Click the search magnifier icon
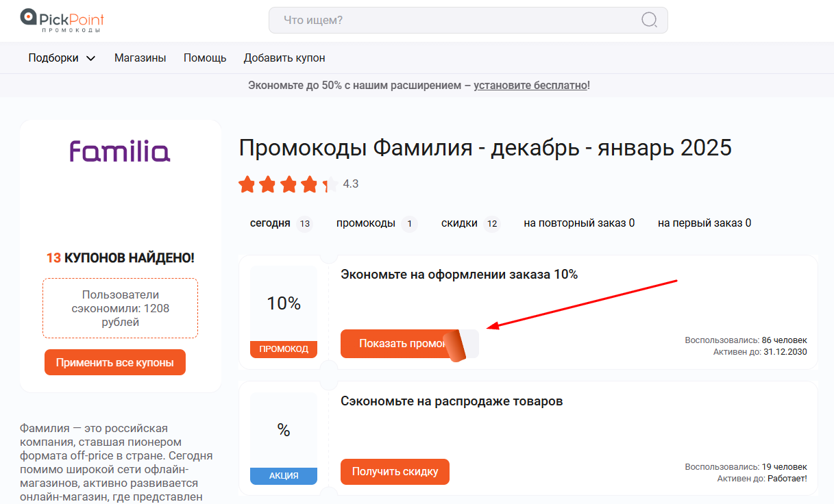This screenshot has width=834, height=504. 648,20
